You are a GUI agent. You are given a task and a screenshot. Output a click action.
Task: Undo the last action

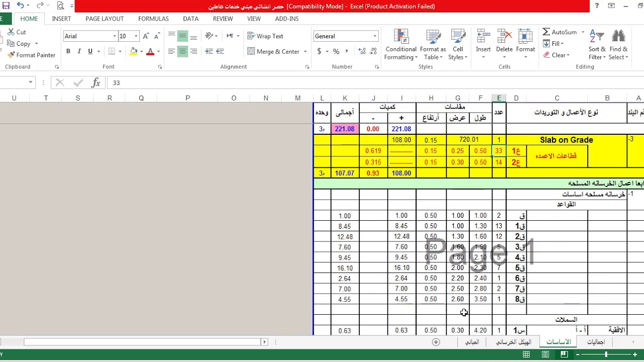pos(20,6)
